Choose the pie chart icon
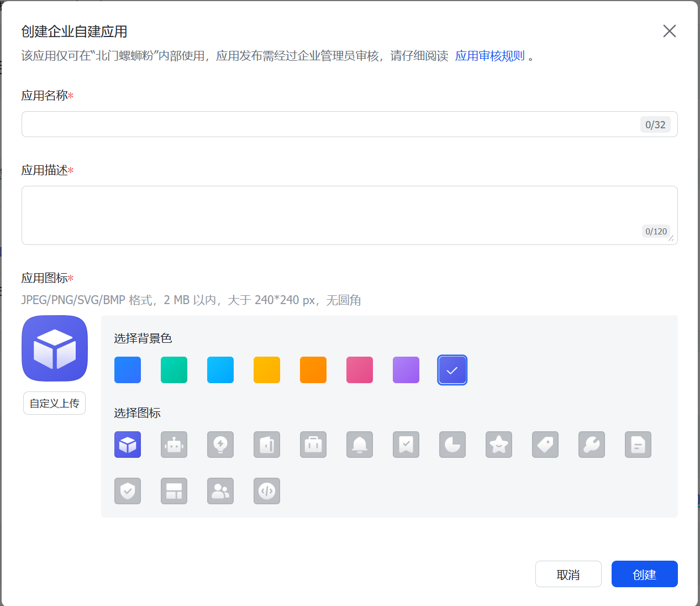The image size is (700, 606). point(452,445)
